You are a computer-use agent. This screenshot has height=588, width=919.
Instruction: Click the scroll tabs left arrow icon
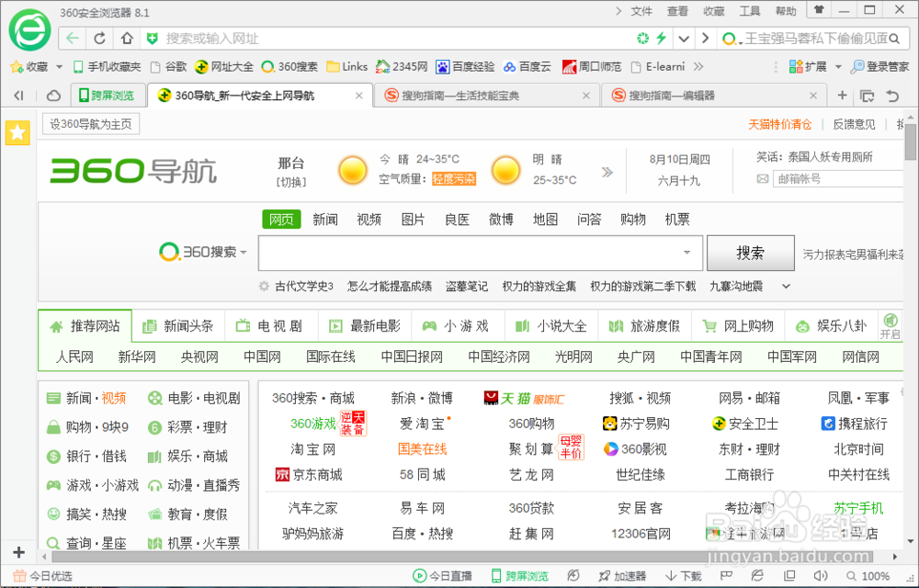point(18,96)
